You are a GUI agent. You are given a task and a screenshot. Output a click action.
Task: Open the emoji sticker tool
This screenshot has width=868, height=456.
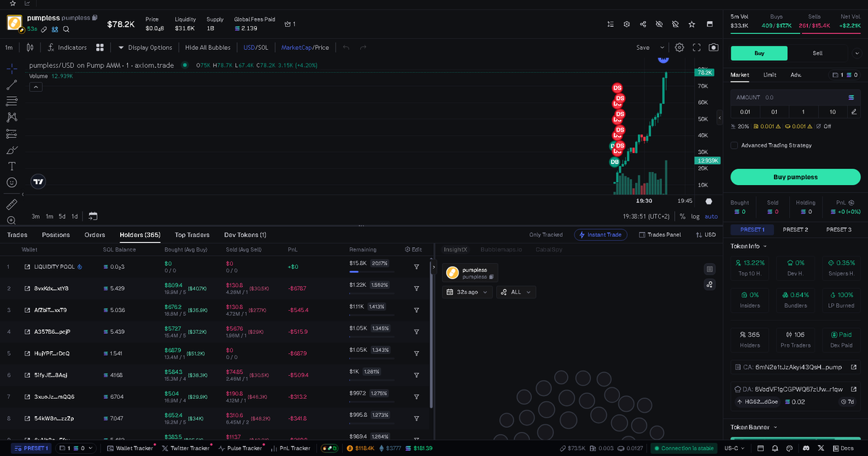click(x=12, y=183)
